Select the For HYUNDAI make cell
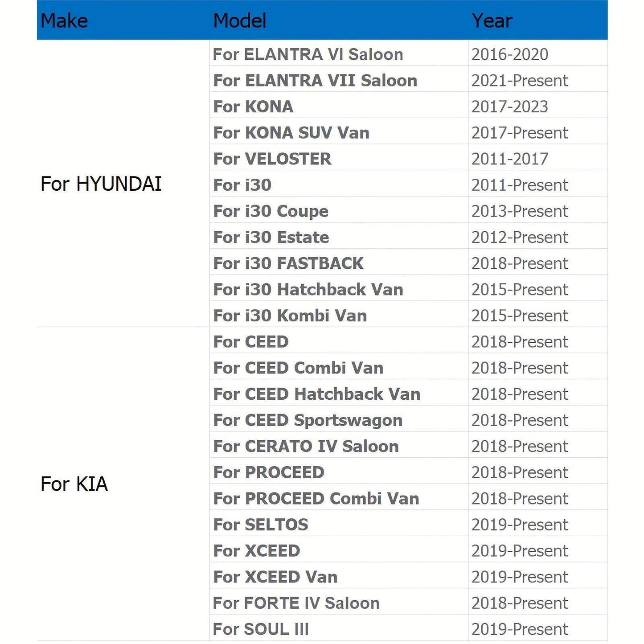Image resolution: width=644 pixels, height=644 pixels. point(101,184)
